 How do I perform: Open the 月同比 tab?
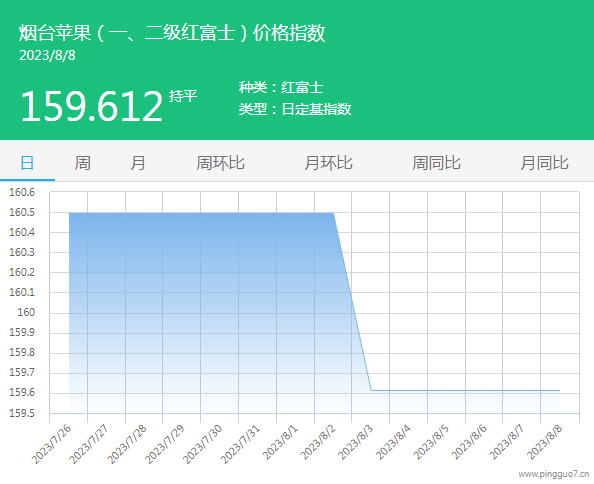pyautogui.click(x=544, y=163)
